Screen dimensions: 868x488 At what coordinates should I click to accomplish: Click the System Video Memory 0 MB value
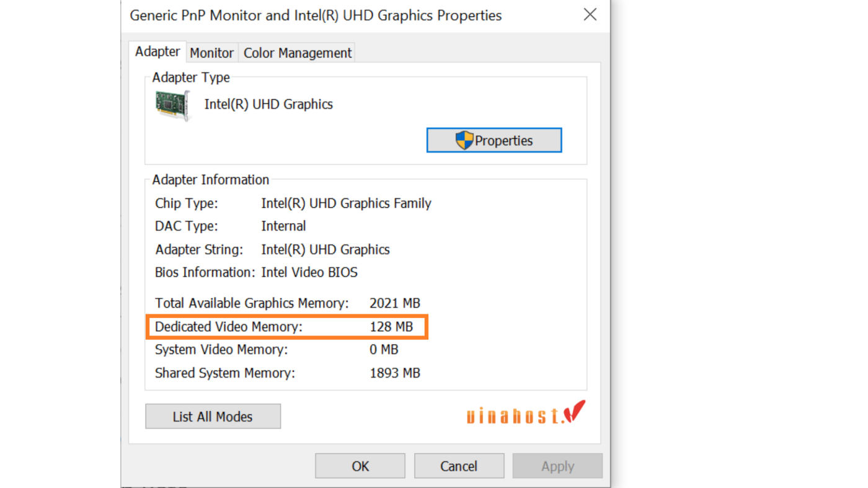pyautogui.click(x=384, y=350)
